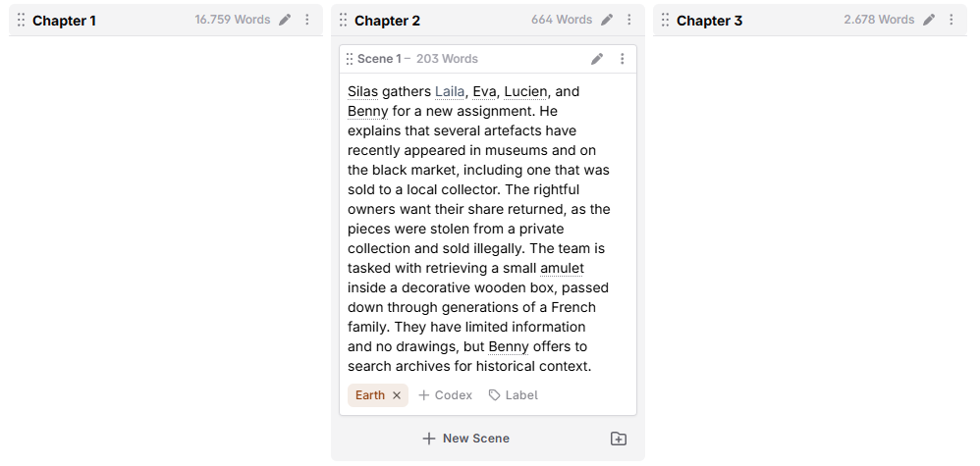The width and height of the screenshot is (980, 466).
Task: Click the add folder icon below scene
Action: click(618, 439)
